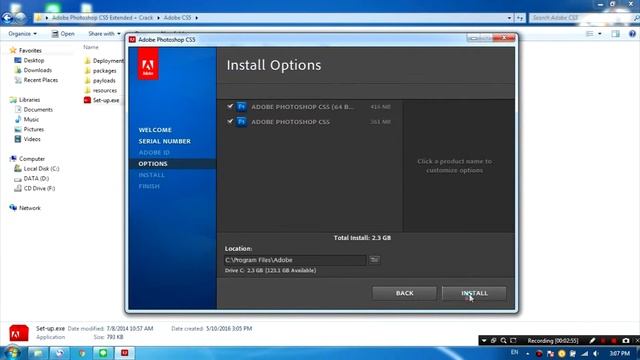This screenshot has height=360, width=640.
Task: Click Adobe installer icon on taskbar
Action: tap(124, 353)
